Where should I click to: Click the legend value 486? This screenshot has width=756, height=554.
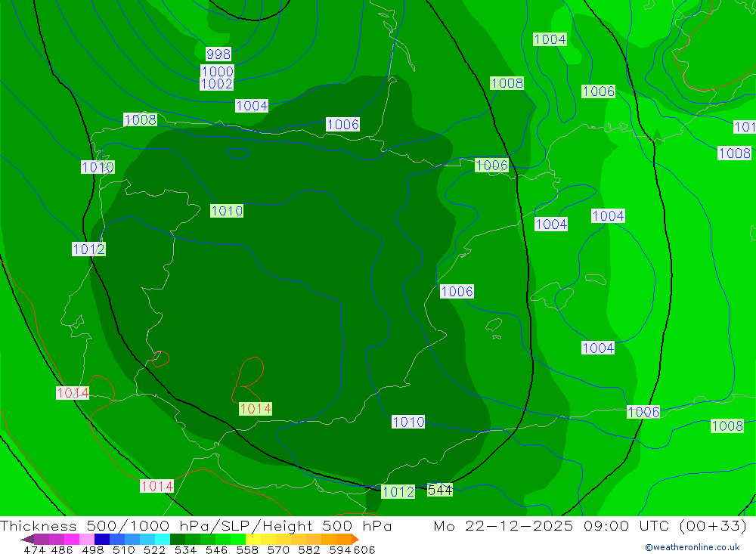(62, 550)
